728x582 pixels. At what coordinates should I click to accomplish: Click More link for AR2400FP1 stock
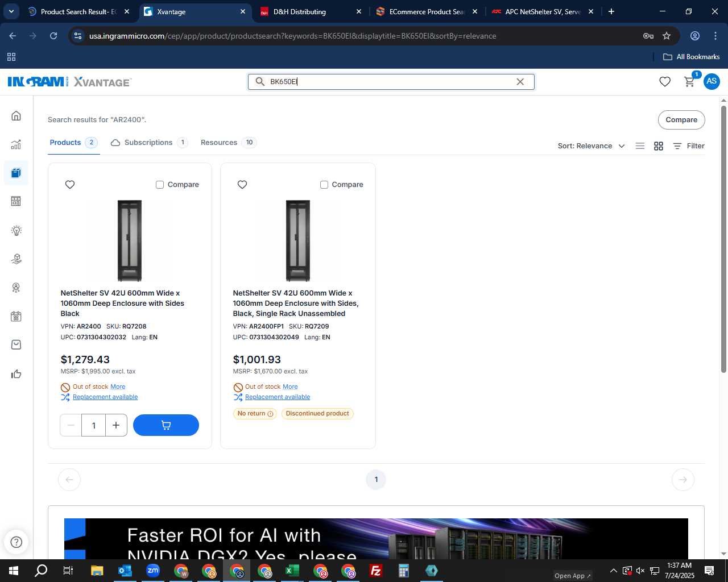(x=290, y=386)
